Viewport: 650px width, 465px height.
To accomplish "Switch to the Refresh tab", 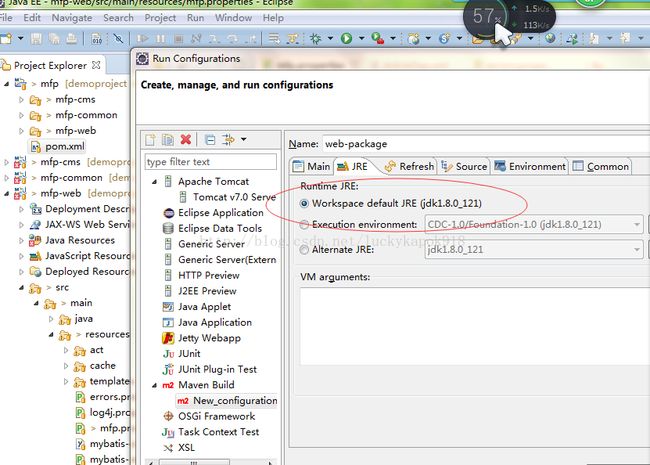I will pos(410,167).
